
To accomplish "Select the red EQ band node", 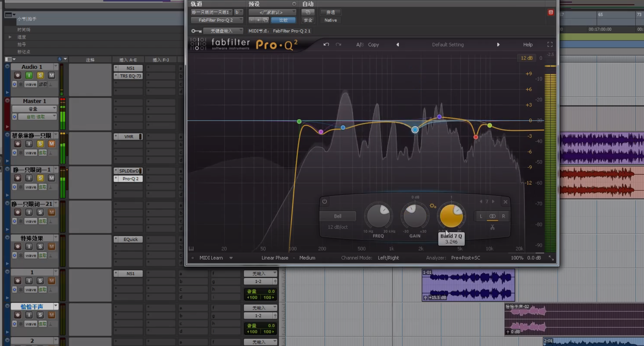I will tap(475, 137).
